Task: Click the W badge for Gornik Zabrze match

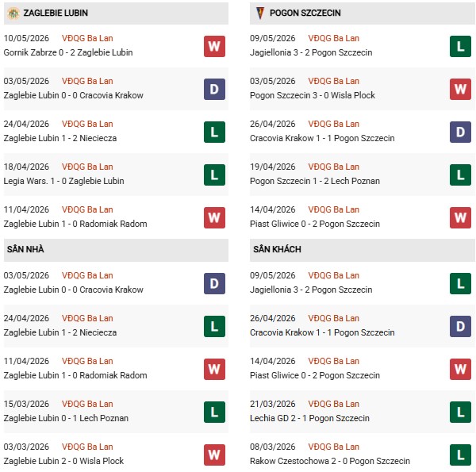Action: (x=214, y=47)
